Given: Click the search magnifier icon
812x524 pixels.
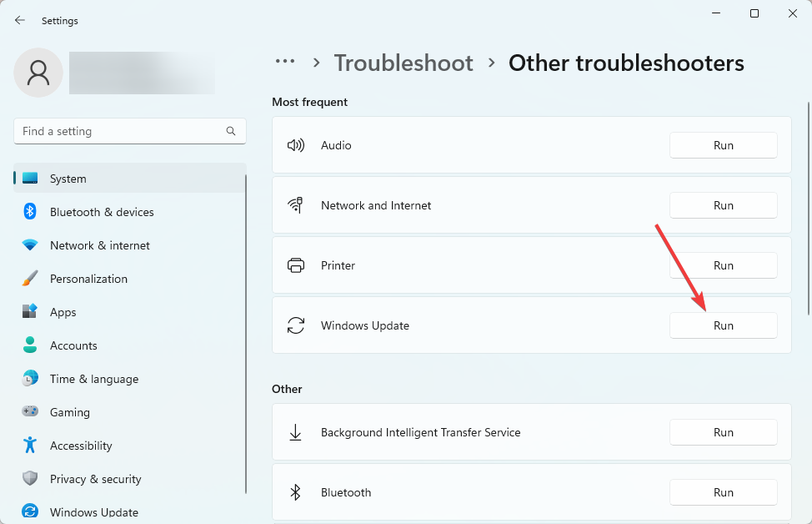Looking at the screenshot, I should [x=231, y=131].
